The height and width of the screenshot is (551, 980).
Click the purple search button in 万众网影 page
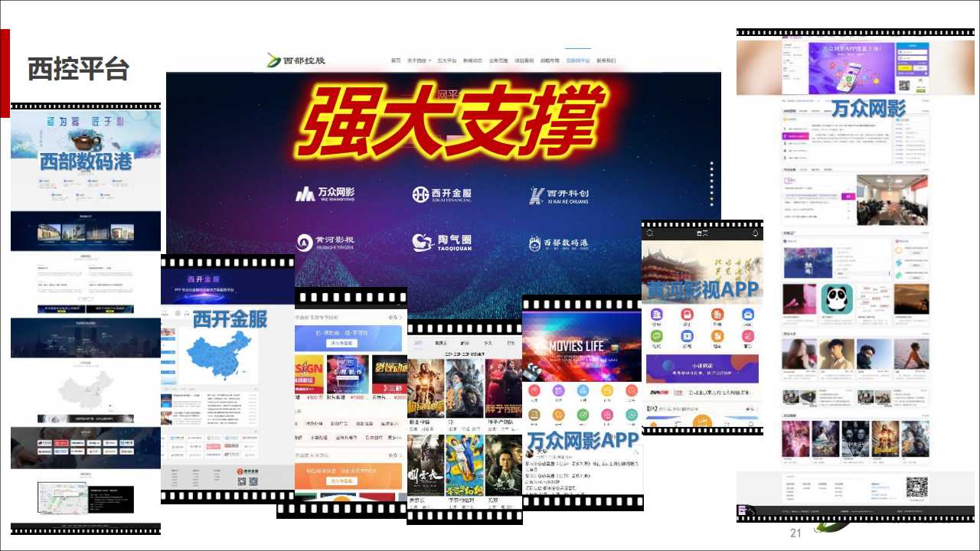pyautogui.click(x=847, y=196)
